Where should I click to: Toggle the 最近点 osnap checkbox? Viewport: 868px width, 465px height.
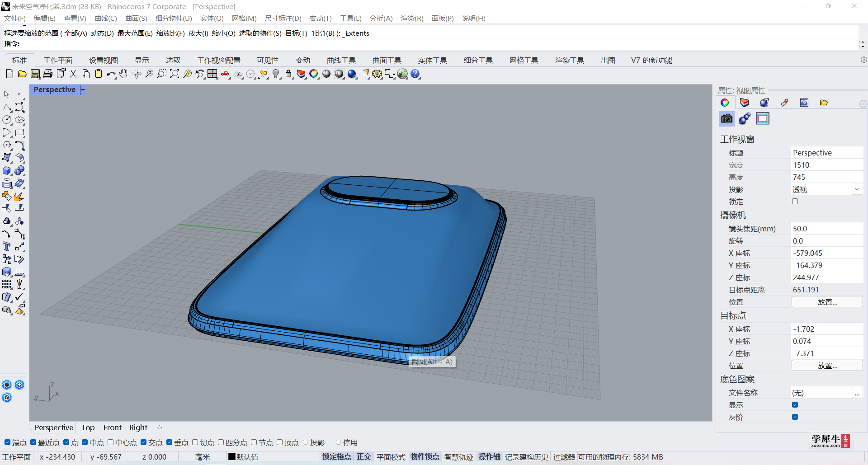click(x=33, y=442)
